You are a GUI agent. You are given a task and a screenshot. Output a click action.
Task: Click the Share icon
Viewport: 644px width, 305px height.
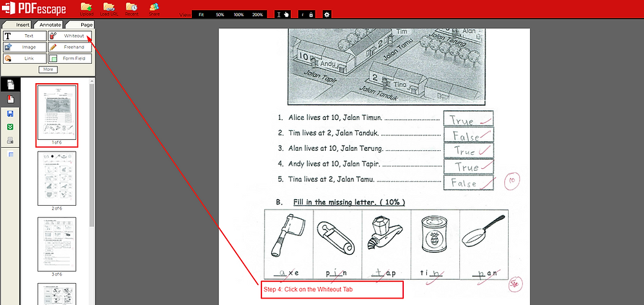point(154,8)
